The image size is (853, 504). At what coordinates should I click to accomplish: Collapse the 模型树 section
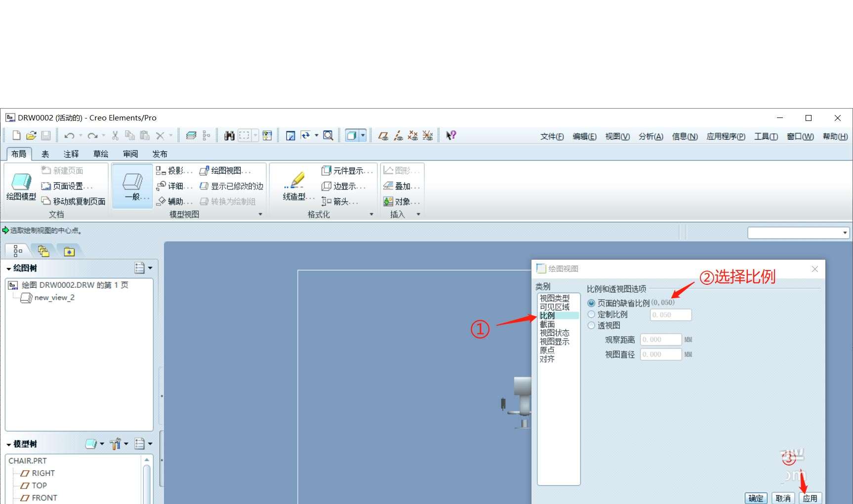pyautogui.click(x=9, y=445)
